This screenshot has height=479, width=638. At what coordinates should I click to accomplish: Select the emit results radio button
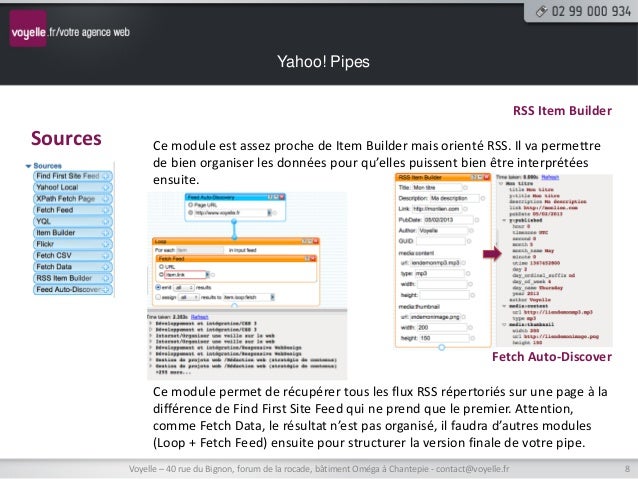coord(158,287)
